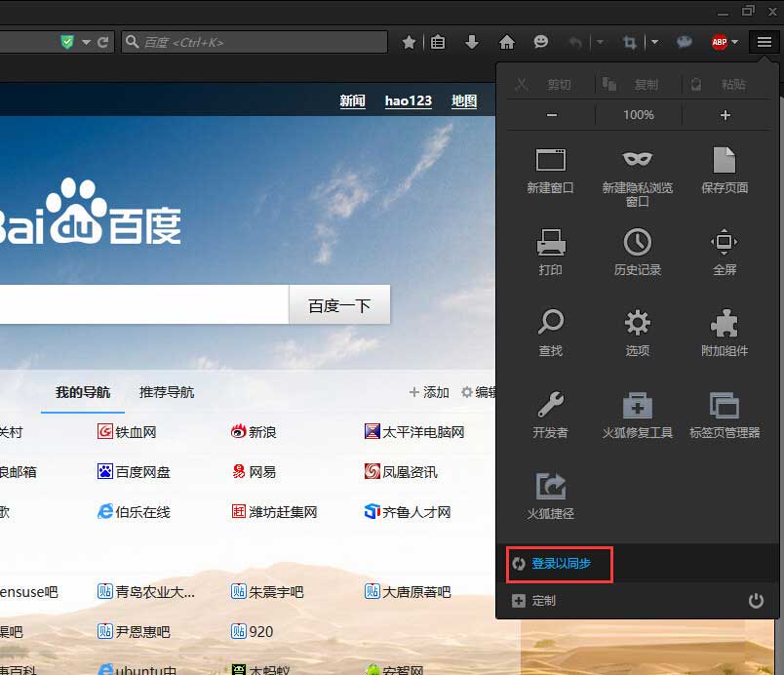Go to the home page icon
Screen dimensions: 784x675
[506, 42]
